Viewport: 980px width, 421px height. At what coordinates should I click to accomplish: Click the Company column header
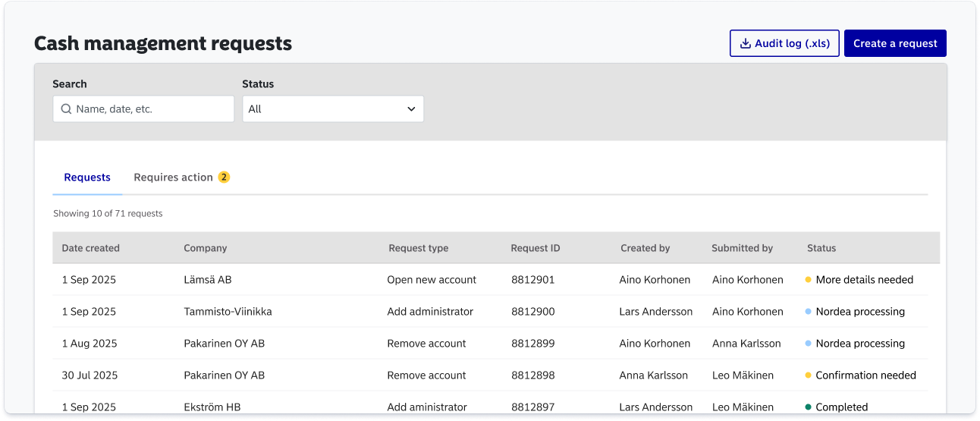click(206, 248)
